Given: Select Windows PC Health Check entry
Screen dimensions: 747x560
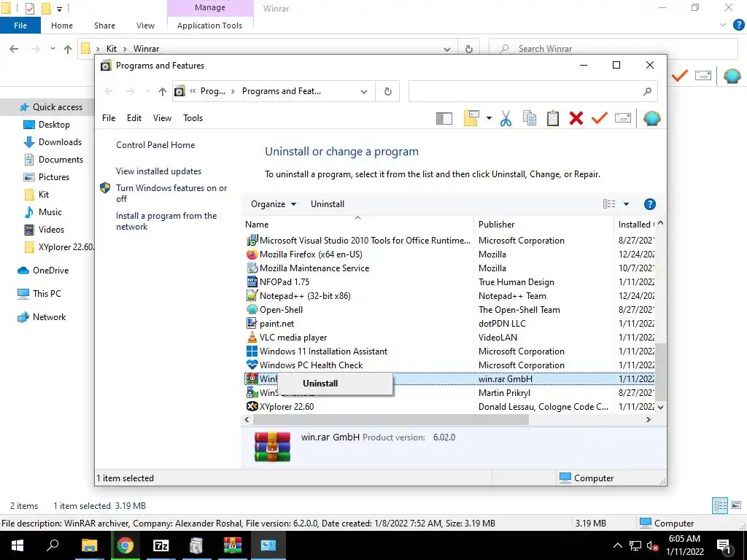Looking at the screenshot, I should pos(311,365).
